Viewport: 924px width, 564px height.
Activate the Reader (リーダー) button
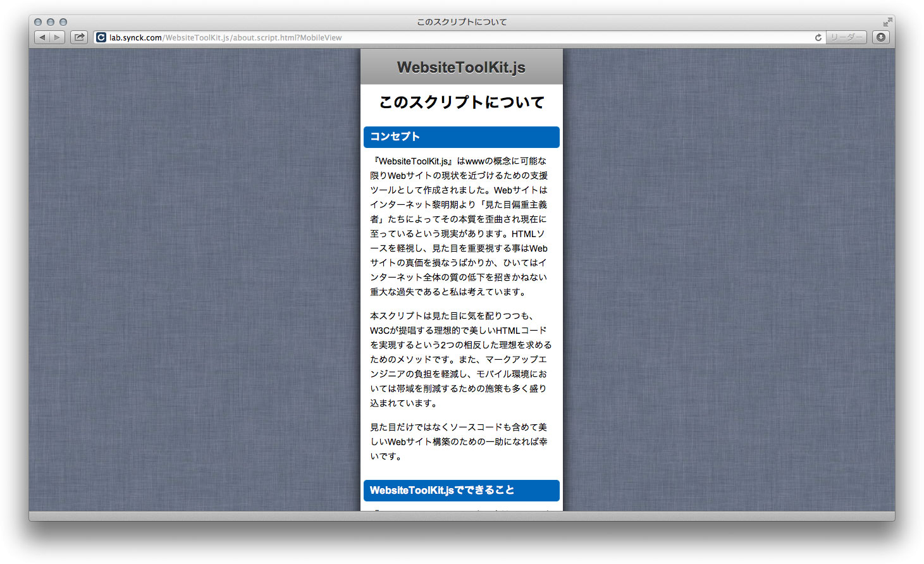[x=846, y=37]
